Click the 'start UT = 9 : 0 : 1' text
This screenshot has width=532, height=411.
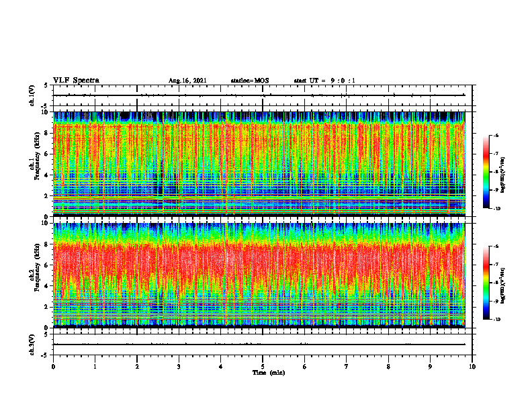[x=324, y=81]
